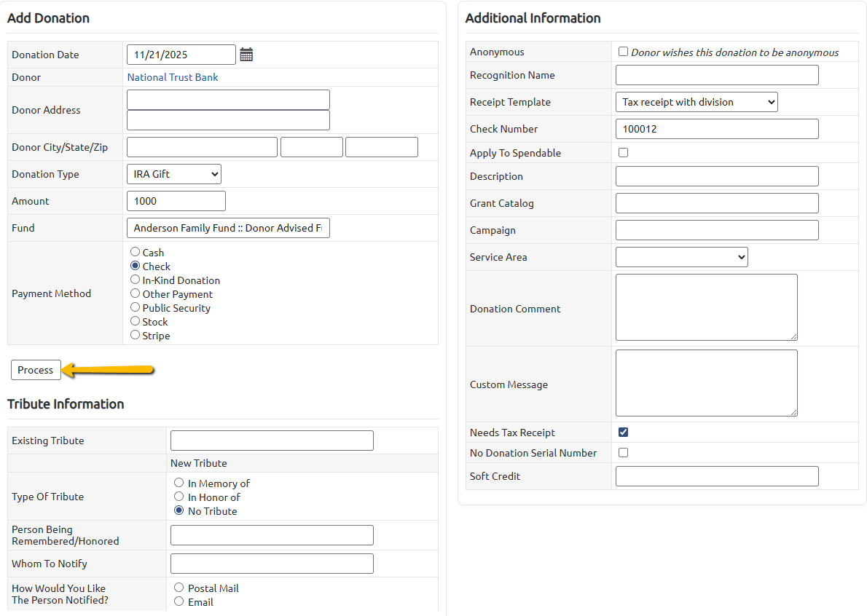Click the Campaign field
This screenshot has width=867, height=616.
717,230
